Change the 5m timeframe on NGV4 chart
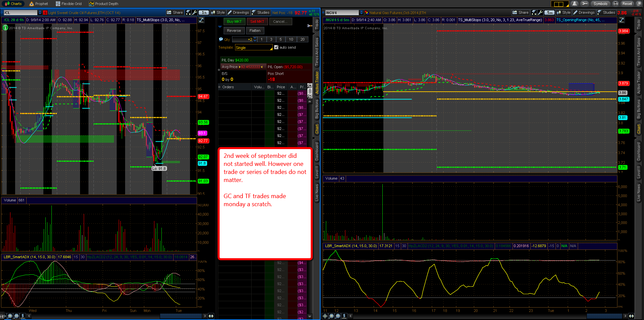The width and height of the screenshot is (644, 320). click(x=550, y=12)
